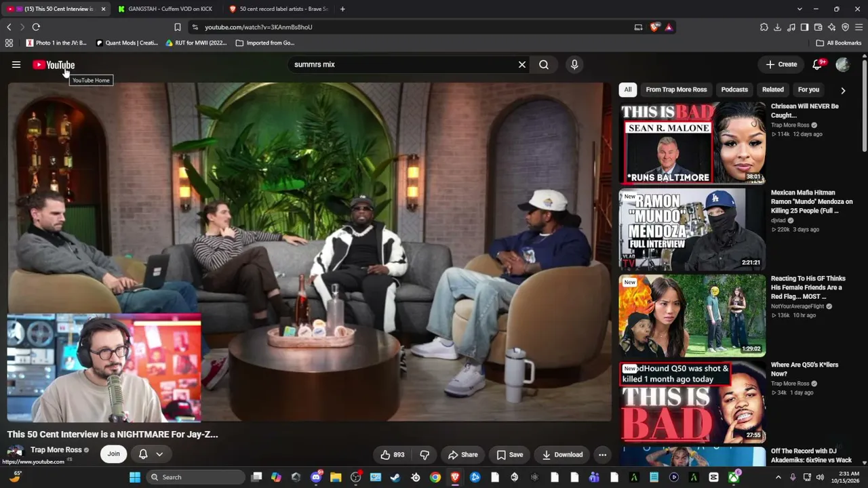Select the 'For you' filter chip
The height and width of the screenshot is (488, 868).
point(808,89)
